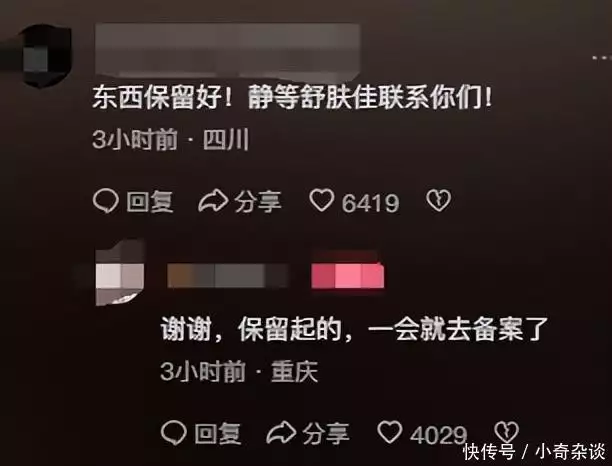
Task: Open the first commenter's blurred avatar
Action: click(x=46, y=56)
